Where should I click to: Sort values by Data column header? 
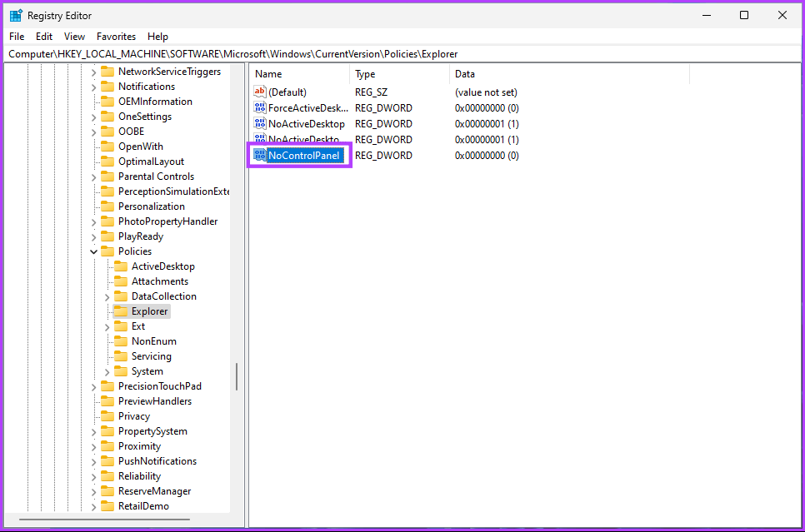pyautogui.click(x=569, y=74)
